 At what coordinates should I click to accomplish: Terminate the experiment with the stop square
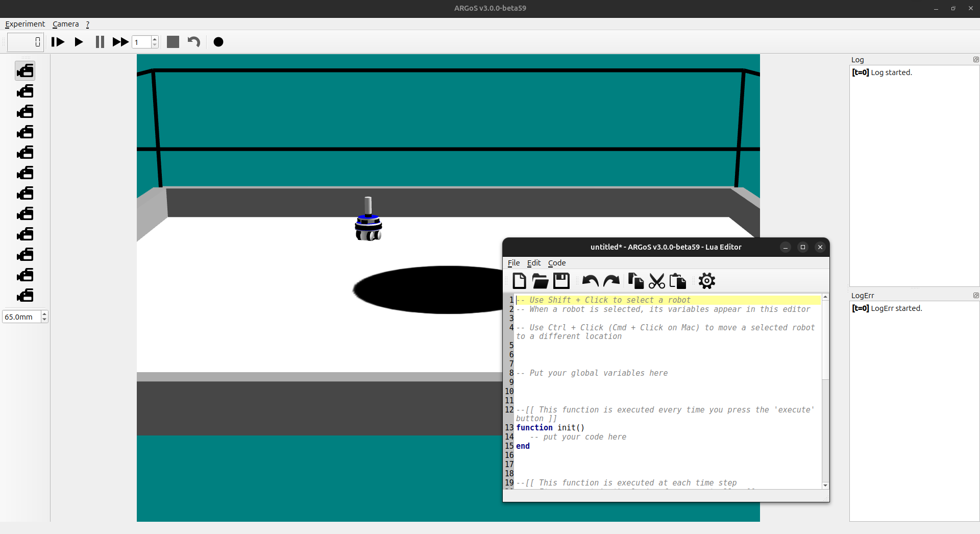(173, 42)
